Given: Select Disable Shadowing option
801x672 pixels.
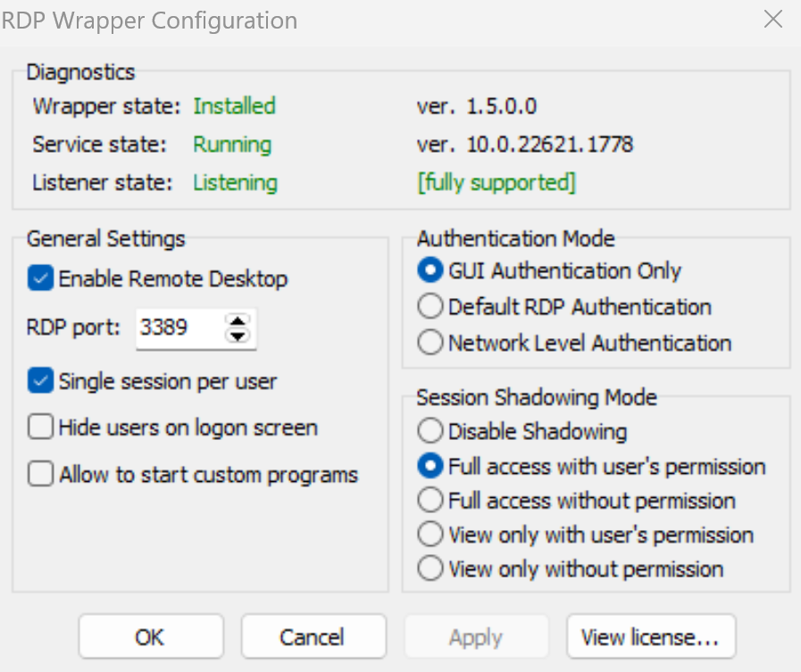Looking at the screenshot, I should (x=430, y=432).
